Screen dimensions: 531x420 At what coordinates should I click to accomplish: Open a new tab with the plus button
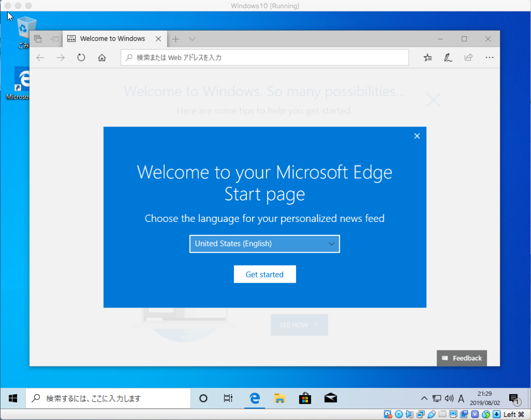pos(175,39)
